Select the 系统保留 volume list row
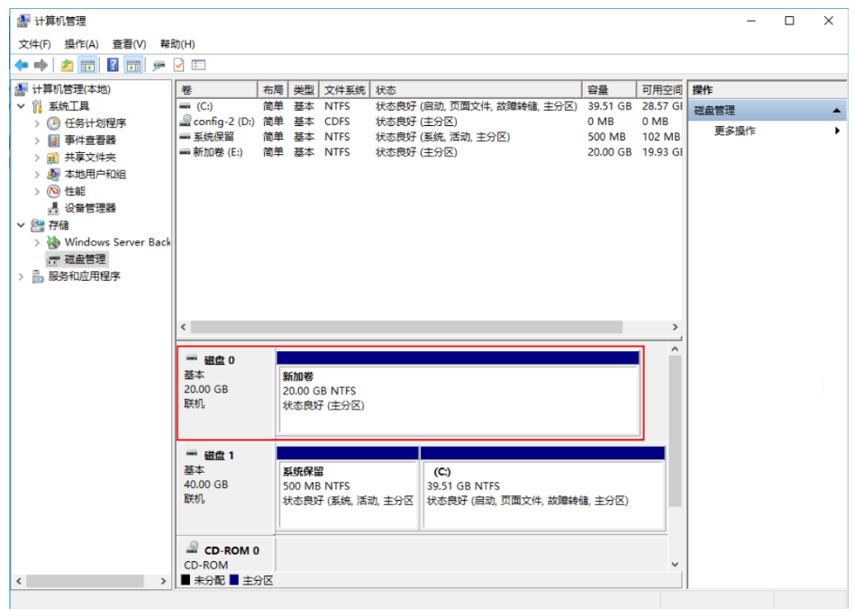854x616 pixels. (x=430, y=137)
